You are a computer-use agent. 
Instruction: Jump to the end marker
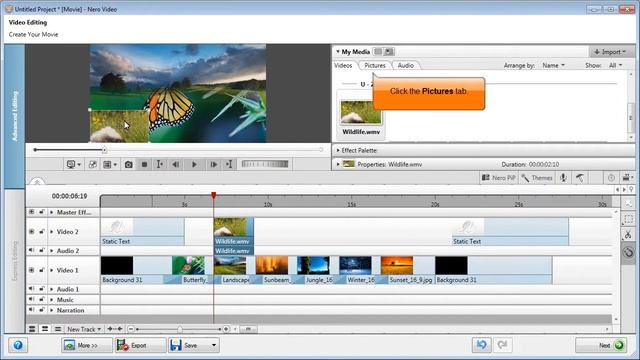coord(229,164)
